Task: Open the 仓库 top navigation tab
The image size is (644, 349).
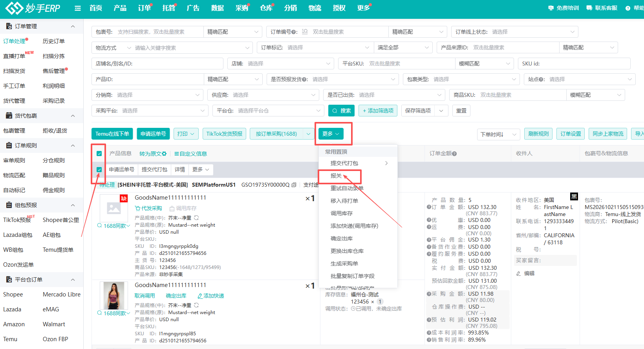Action: (x=266, y=8)
